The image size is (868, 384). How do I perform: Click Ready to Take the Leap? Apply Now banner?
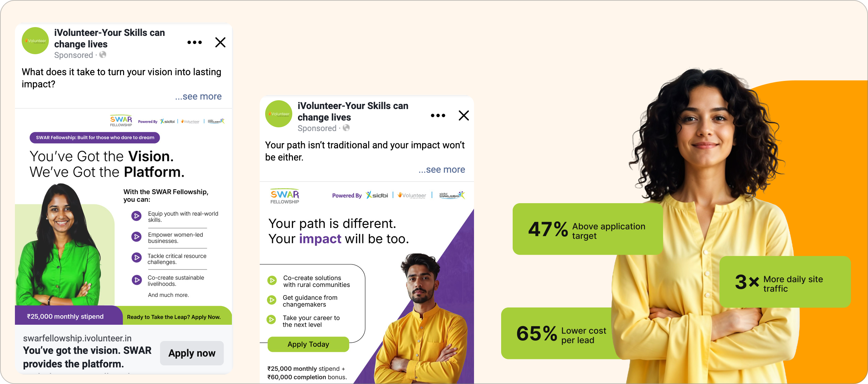tap(174, 317)
